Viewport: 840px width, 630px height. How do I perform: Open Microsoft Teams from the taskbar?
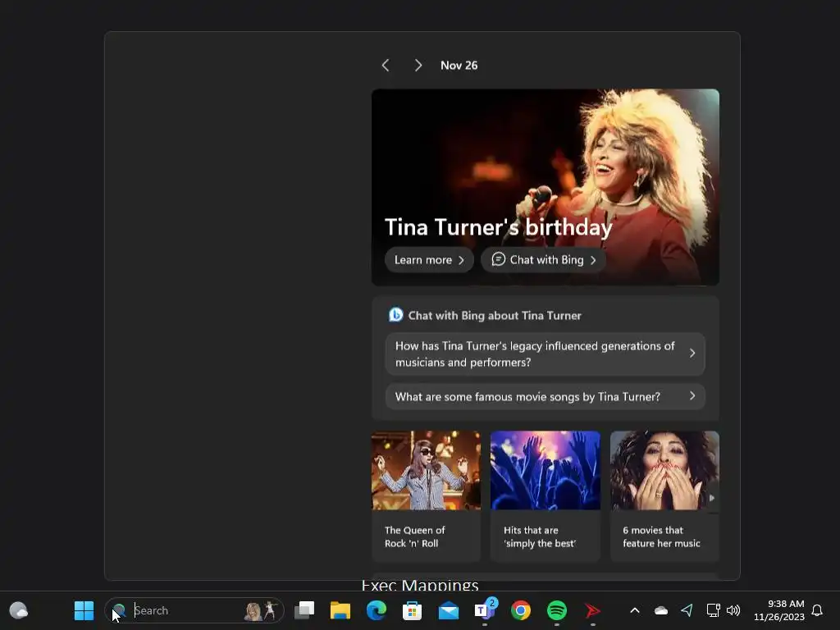[x=485, y=610]
